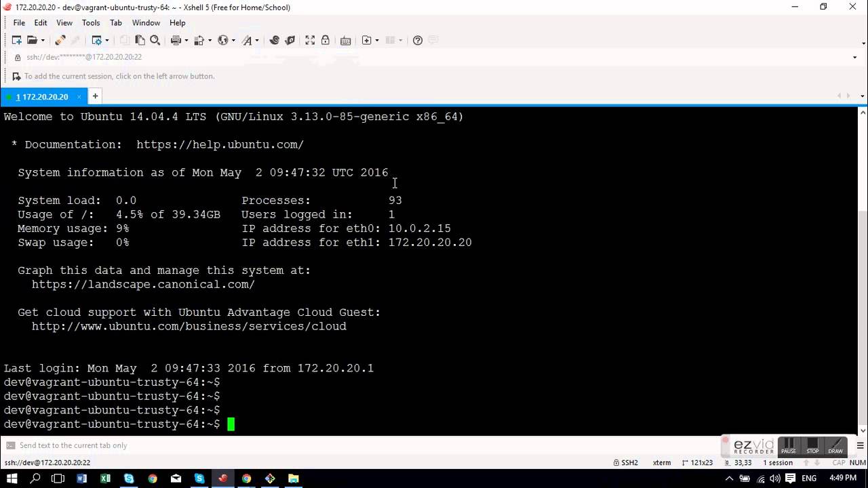
Task: Click the New session toolbar icon
Action: [16, 41]
